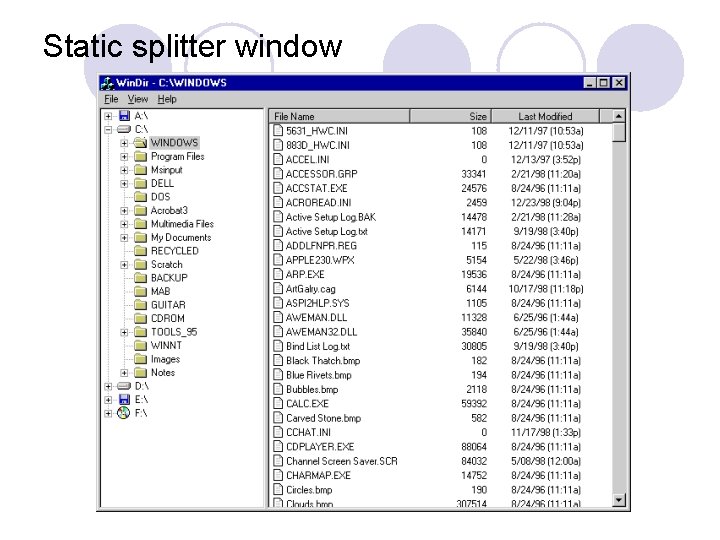This screenshot has width=720, height=540.
Task: Select the A:\ floppy drive icon
Action: [x=124, y=116]
